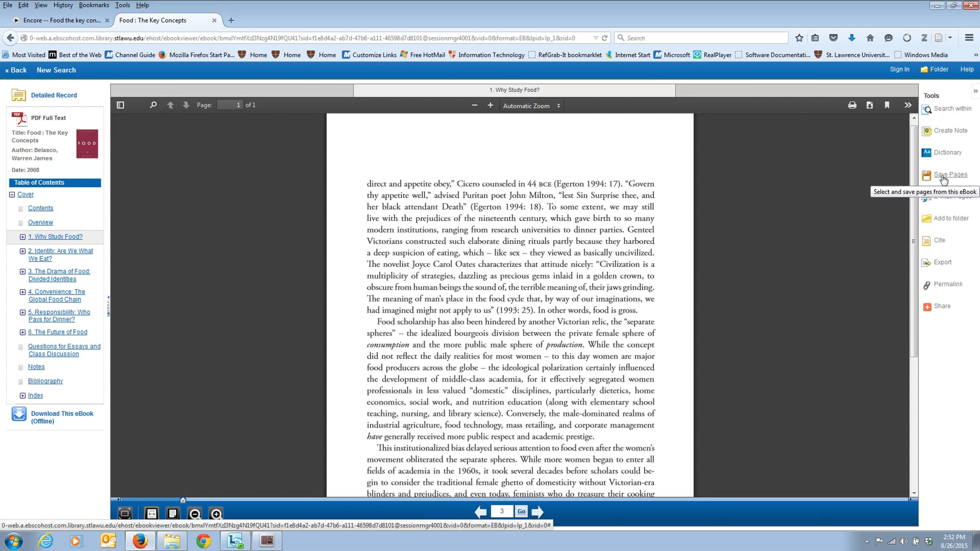
Task: Expand chapter 2 Identity tree node
Action: pyautogui.click(x=23, y=251)
